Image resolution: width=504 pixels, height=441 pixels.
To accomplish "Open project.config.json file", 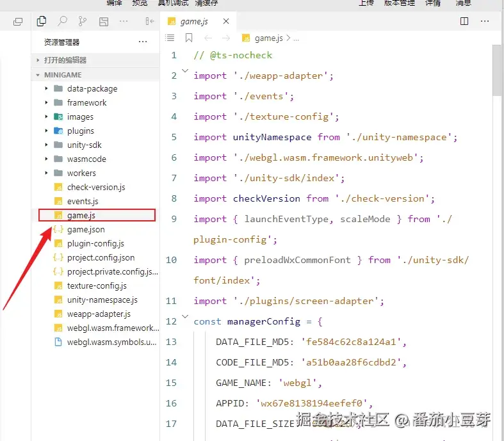I will click(95, 257).
